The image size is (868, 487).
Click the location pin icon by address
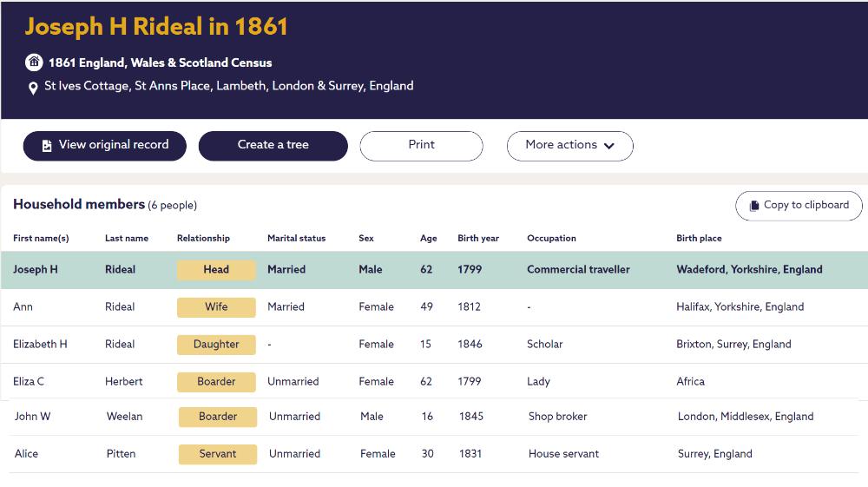tap(34, 88)
